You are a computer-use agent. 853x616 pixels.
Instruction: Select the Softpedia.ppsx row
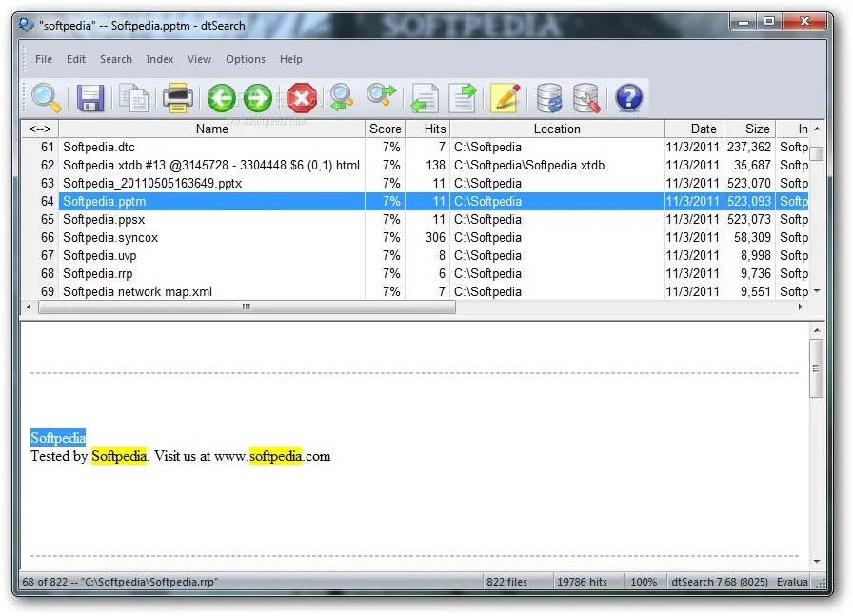415,219
